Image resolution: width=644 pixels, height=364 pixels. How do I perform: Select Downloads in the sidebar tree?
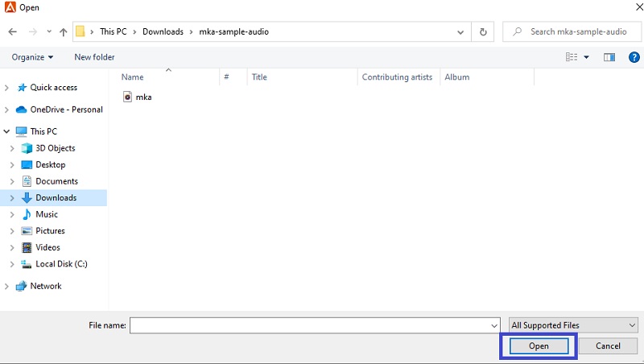56,197
